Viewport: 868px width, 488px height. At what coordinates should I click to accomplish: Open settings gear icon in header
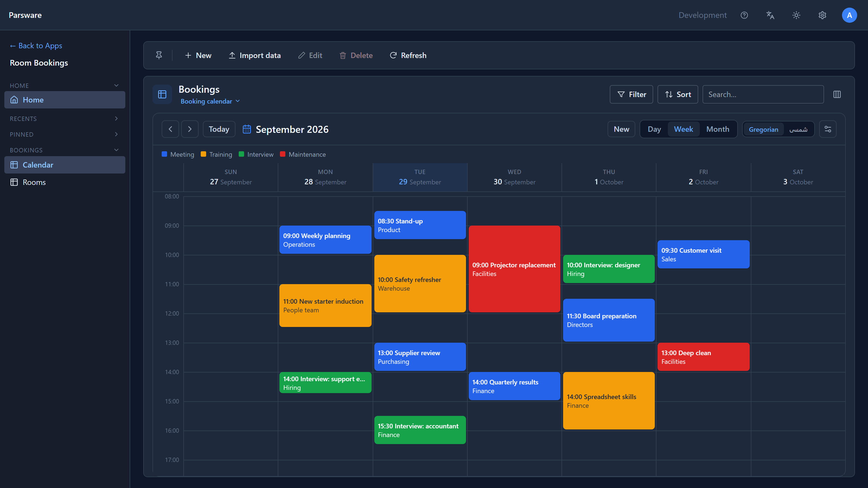pyautogui.click(x=822, y=15)
